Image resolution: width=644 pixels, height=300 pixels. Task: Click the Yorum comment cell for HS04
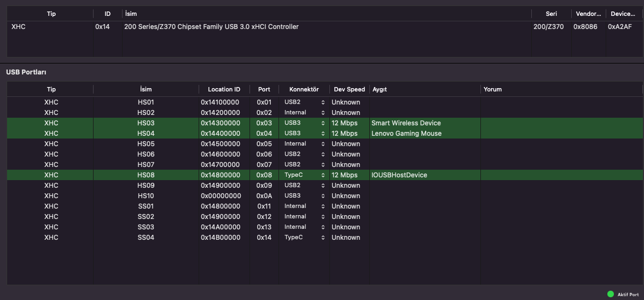[560, 134]
